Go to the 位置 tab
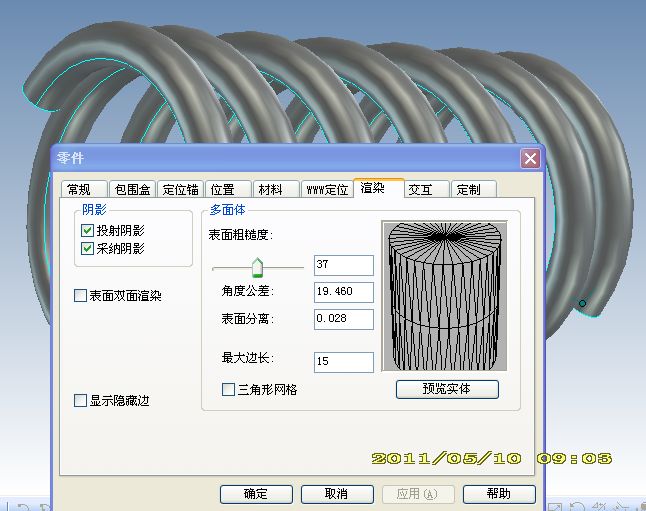Viewport: 646px width, 511px height. pyautogui.click(x=223, y=190)
